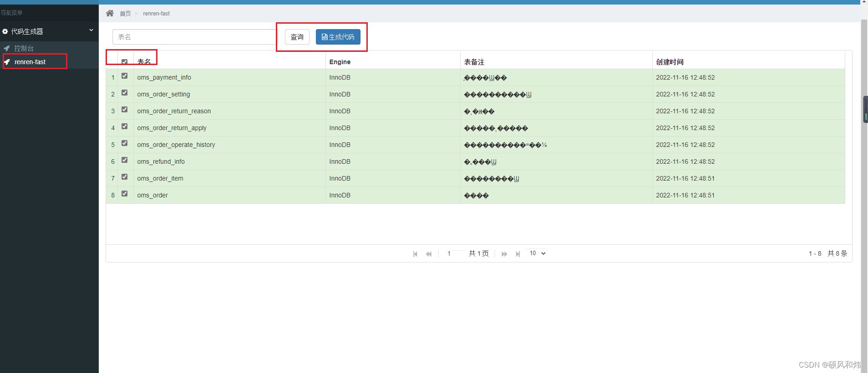Image resolution: width=868 pixels, height=373 pixels.
Task: Select the oms_refund_info table name
Action: point(161,161)
